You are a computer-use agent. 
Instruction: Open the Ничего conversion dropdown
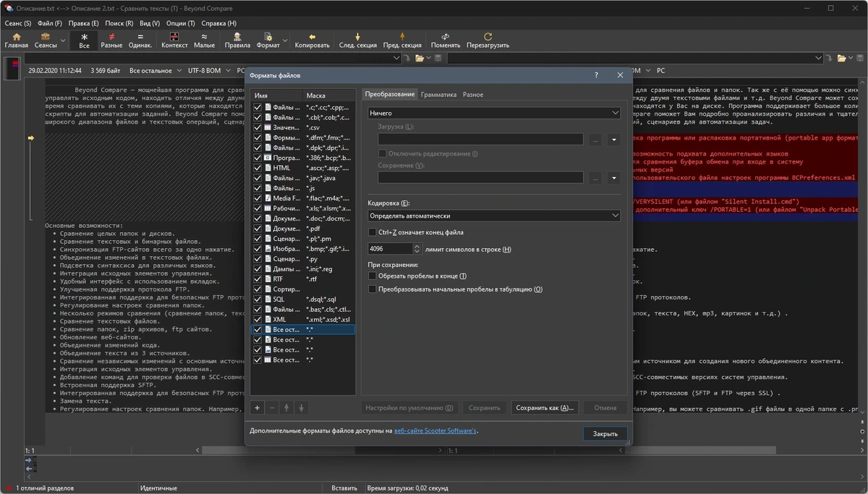pos(494,113)
